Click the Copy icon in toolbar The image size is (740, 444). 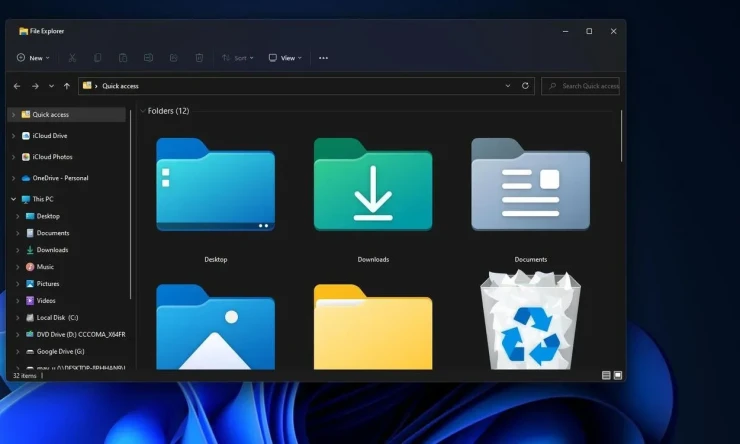(98, 58)
